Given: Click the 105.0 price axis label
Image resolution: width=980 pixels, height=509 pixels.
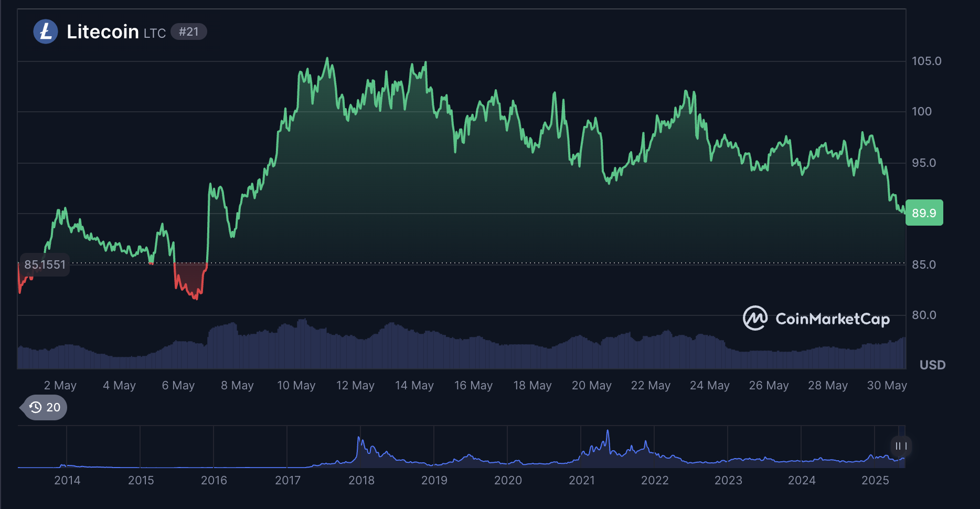Looking at the screenshot, I should pos(926,60).
